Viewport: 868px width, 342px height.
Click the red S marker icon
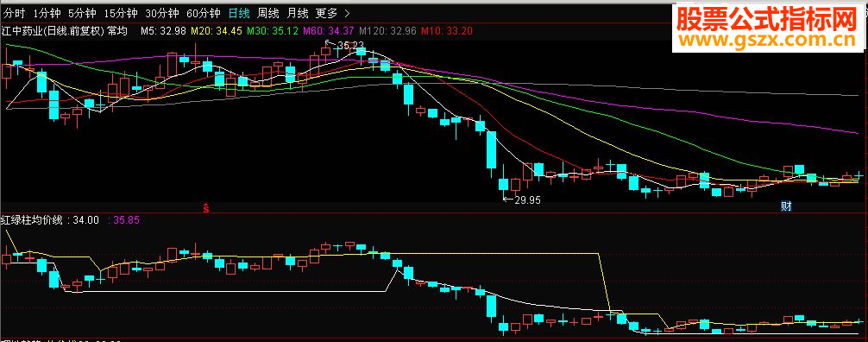tap(206, 208)
